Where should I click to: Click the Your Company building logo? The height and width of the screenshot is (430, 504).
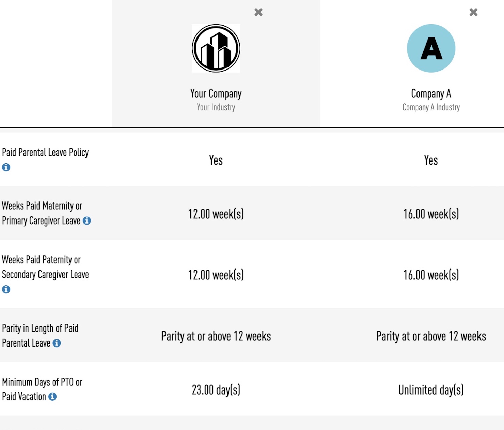tap(216, 48)
